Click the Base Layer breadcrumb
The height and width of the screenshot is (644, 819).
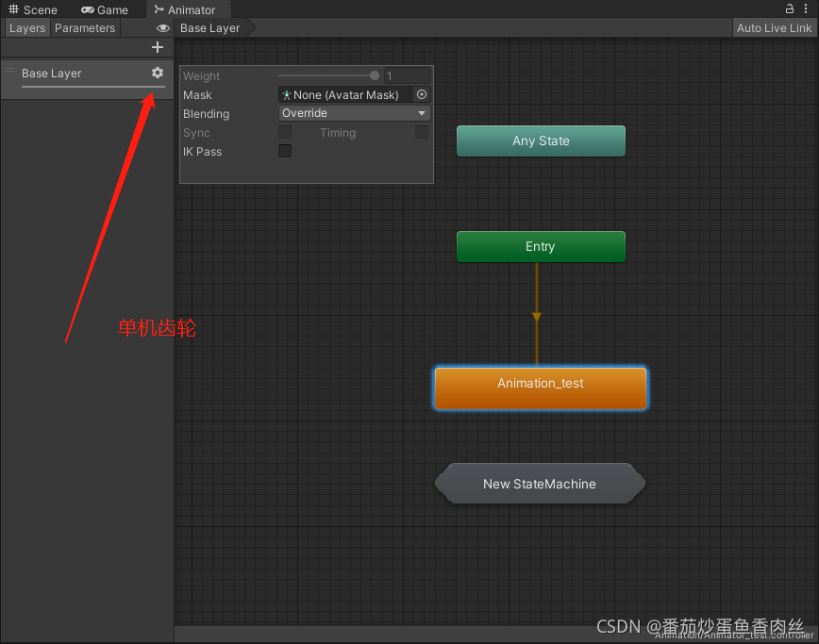(x=210, y=28)
